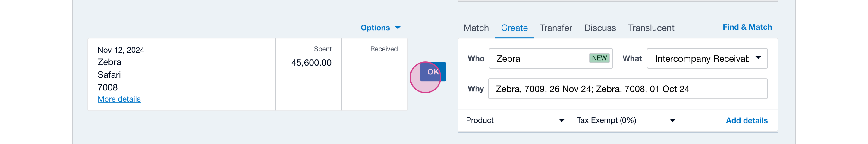Image resolution: width=868 pixels, height=144 pixels.
Task: Expand the Product dropdown
Action: click(x=515, y=120)
